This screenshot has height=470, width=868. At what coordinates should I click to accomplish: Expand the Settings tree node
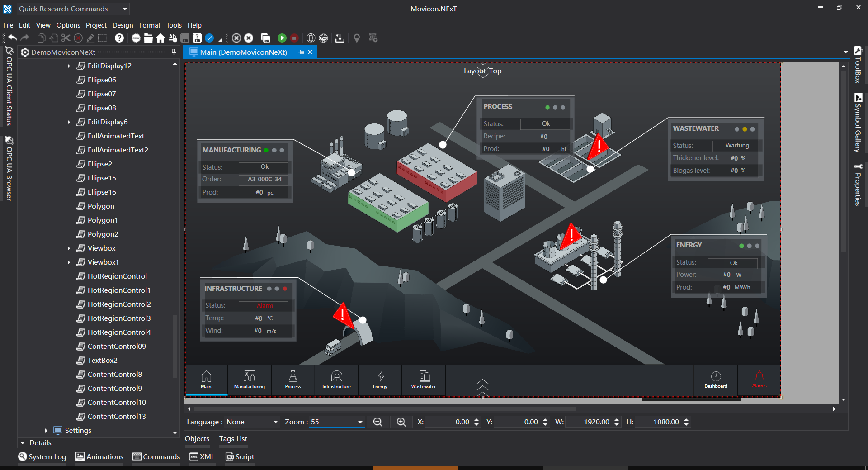(46, 431)
